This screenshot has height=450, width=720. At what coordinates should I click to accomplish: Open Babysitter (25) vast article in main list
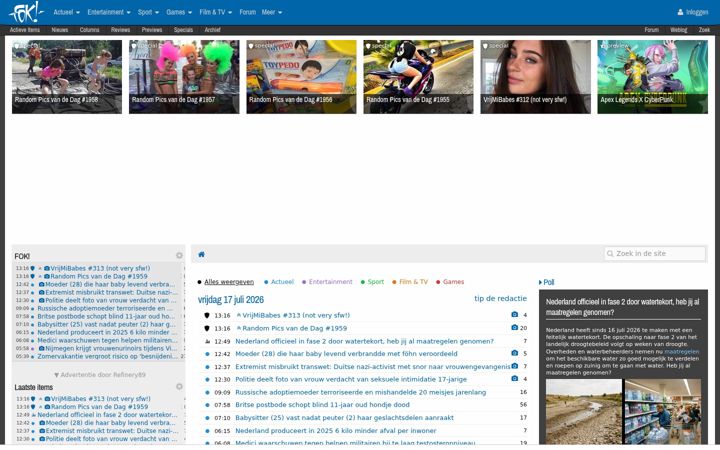344,418
